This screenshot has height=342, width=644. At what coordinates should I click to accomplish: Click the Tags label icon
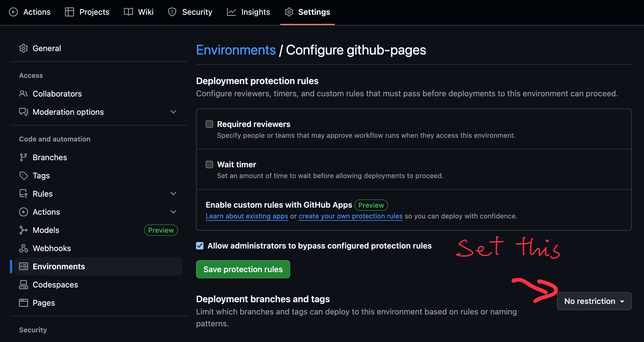(23, 176)
